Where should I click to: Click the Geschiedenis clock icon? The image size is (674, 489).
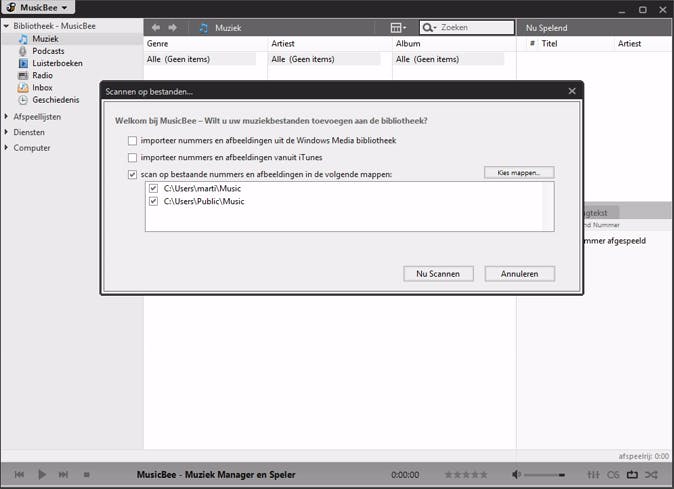point(23,100)
